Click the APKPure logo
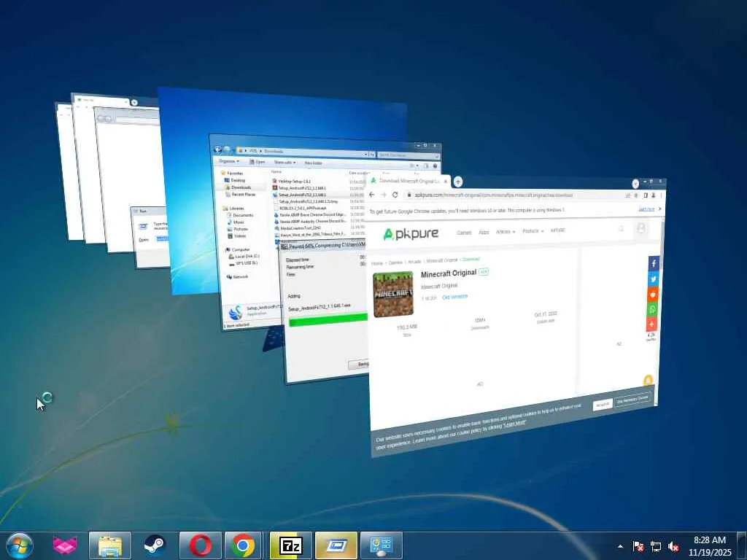 pyautogui.click(x=410, y=234)
